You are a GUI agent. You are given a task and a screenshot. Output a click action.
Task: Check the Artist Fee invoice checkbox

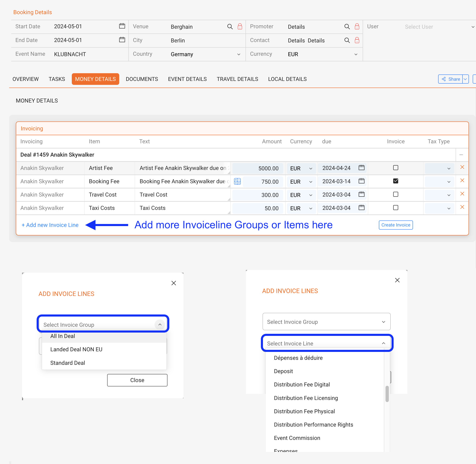tap(395, 167)
